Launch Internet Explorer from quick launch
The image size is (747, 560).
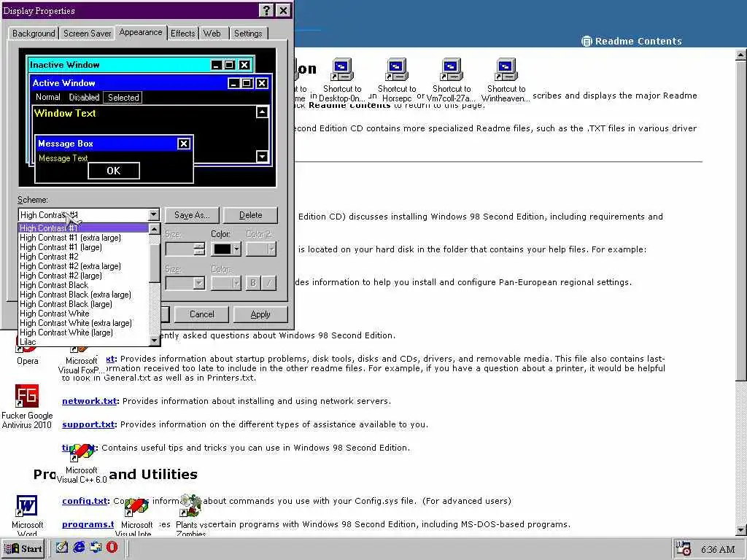point(79,547)
